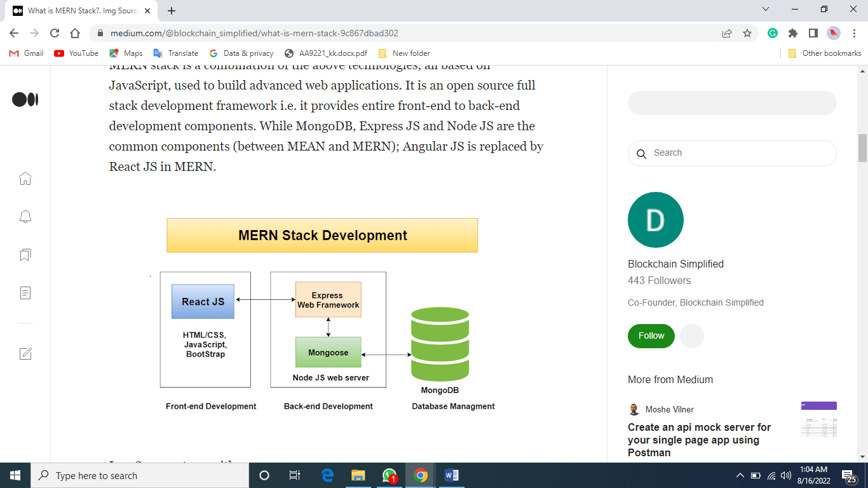Bookmark this tab with the star
Screen dimensions: 868x488
747,33
